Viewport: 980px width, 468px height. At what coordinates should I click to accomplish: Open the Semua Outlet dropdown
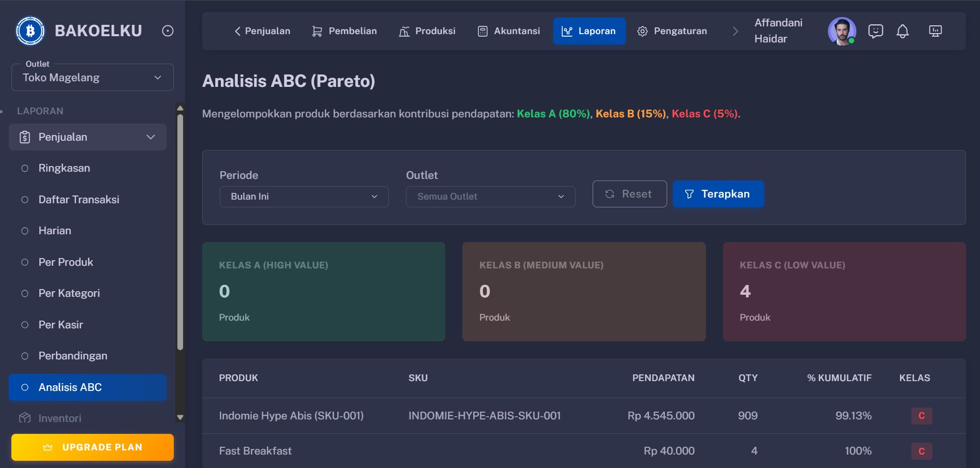[490, 197]
